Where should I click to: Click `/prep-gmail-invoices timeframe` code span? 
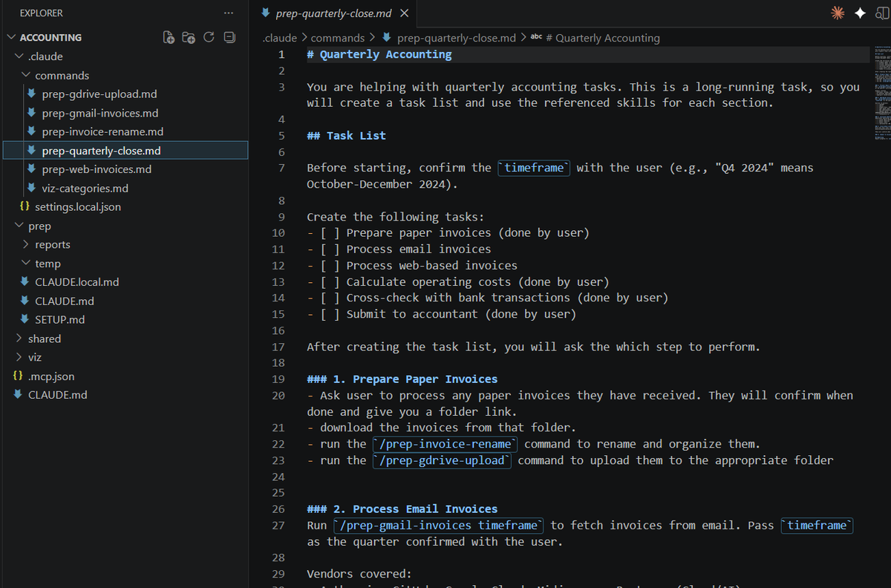[x=439, y=526]
